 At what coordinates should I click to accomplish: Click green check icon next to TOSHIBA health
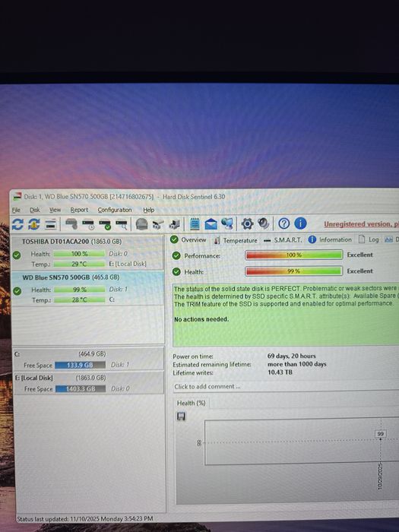tap(17, 255)
